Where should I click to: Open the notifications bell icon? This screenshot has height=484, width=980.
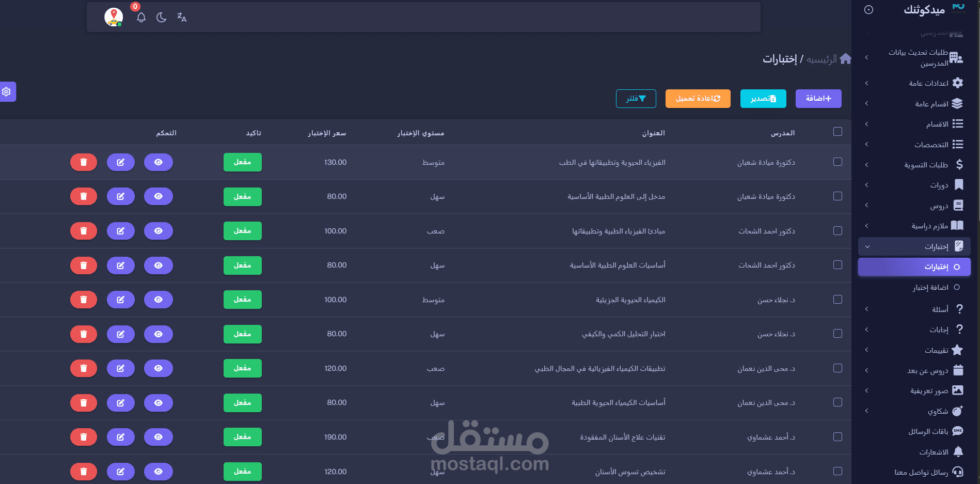coord(141,18)
